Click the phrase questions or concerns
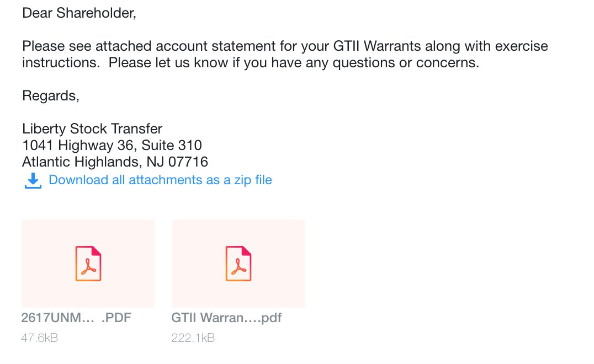 [x=406, y=63]
